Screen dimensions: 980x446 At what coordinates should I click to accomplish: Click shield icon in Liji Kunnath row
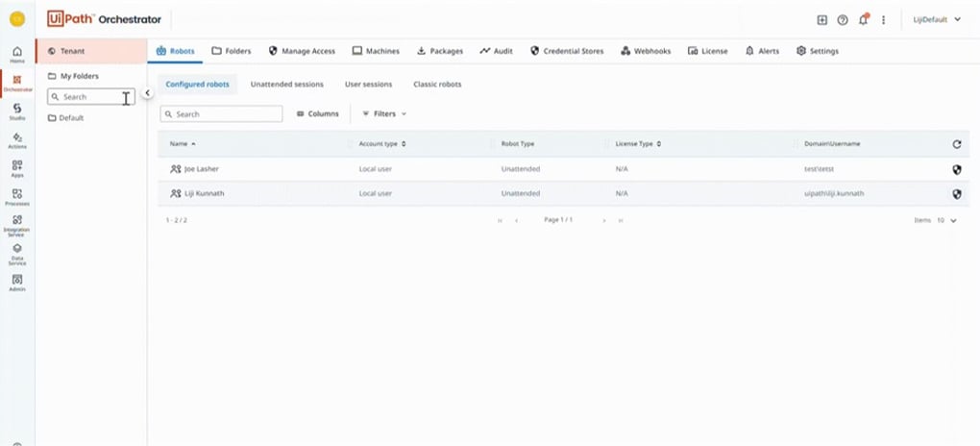pyautogui.click(x=956, y=194)
